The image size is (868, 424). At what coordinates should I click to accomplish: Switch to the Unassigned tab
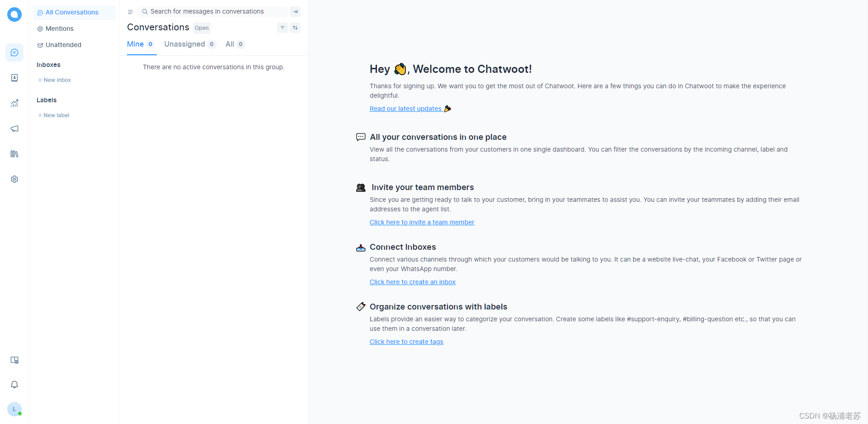coord(190,44)
